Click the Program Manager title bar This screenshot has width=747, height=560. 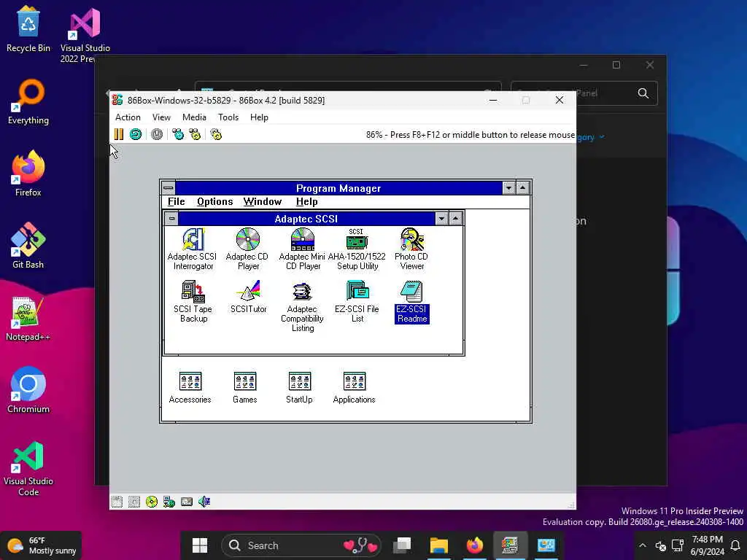pos(338,187)
